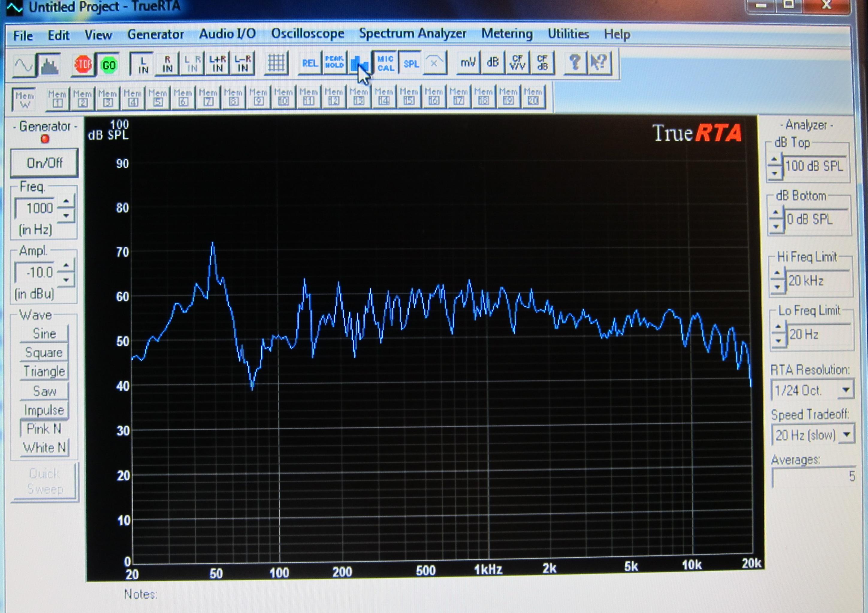Toggle the grid display icon

(x=276, y=63)
